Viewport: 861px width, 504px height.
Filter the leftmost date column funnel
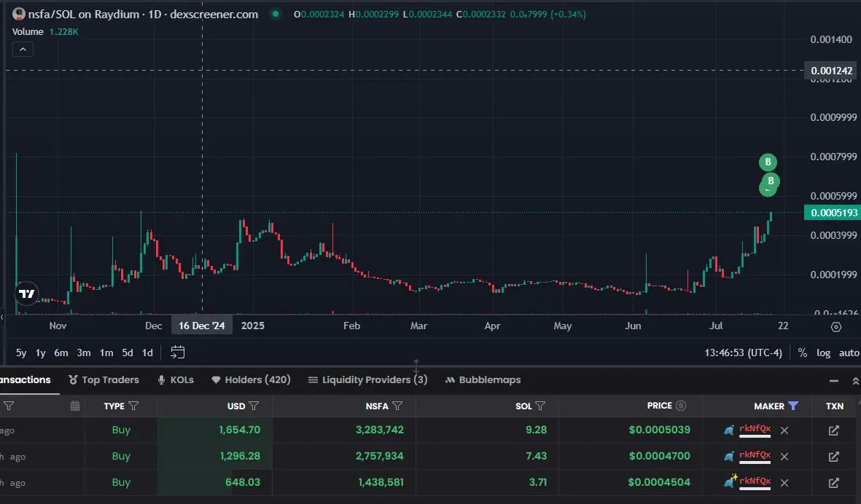(9, 406)
